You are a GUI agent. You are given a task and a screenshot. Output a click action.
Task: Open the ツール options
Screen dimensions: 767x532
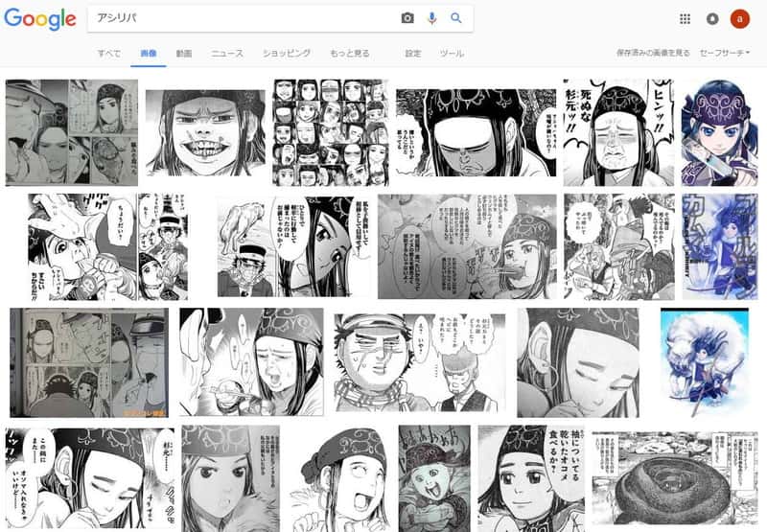452,54
